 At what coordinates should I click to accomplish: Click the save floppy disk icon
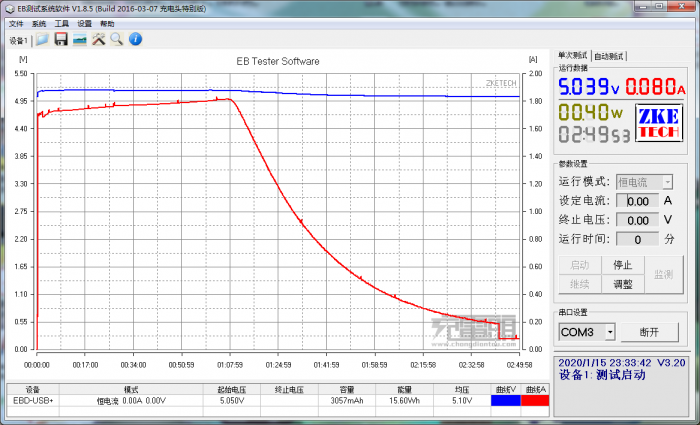pyautogui.click(x=61, y=39)
